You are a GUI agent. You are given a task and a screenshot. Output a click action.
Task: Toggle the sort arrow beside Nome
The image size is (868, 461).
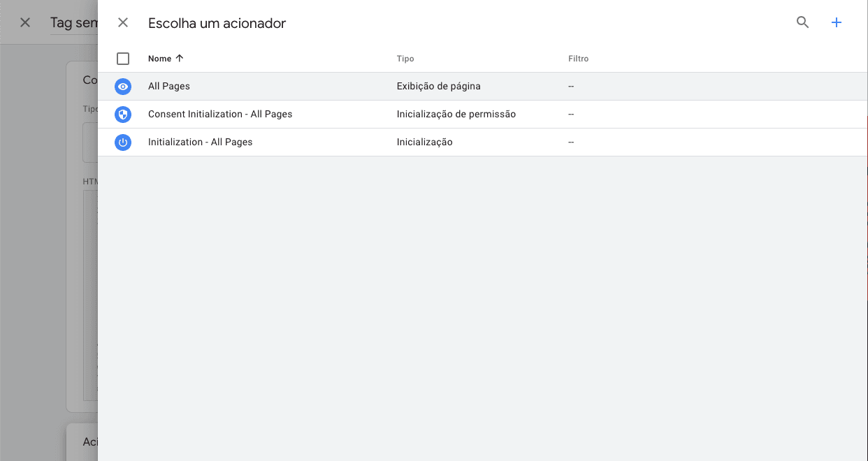point(180,59)
